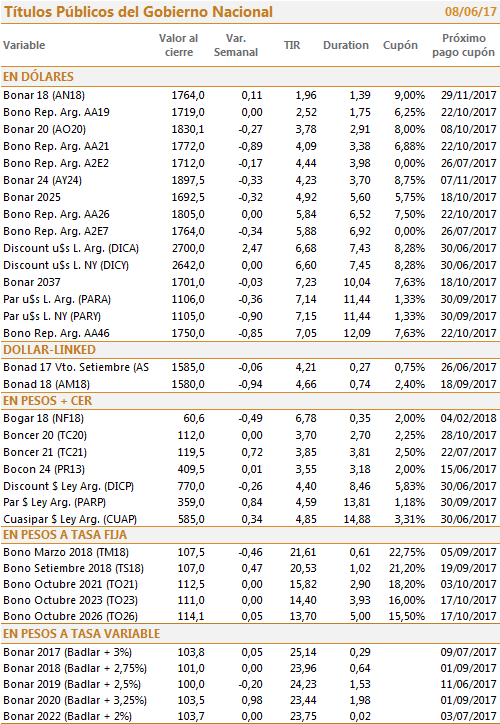
Task: Click the Duration column header
Action: coord(346,45)
